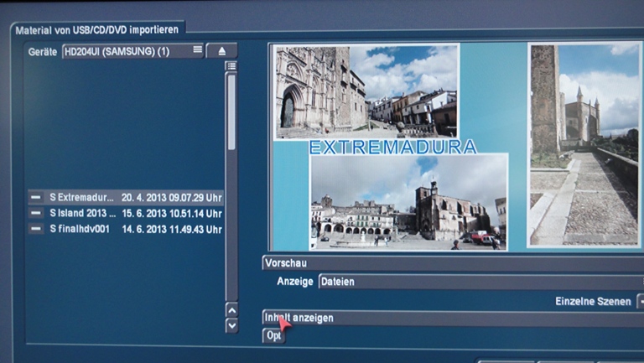Image resolution: width=644 pixels, height=363 pixels.
Task: Toggle the minus box beside S Extremadur
Action: 36,198
